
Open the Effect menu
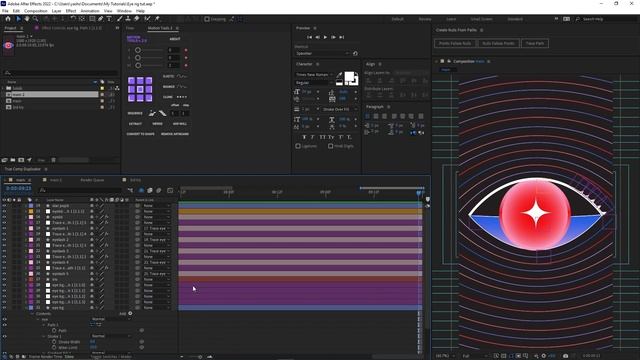coord(71,11)
